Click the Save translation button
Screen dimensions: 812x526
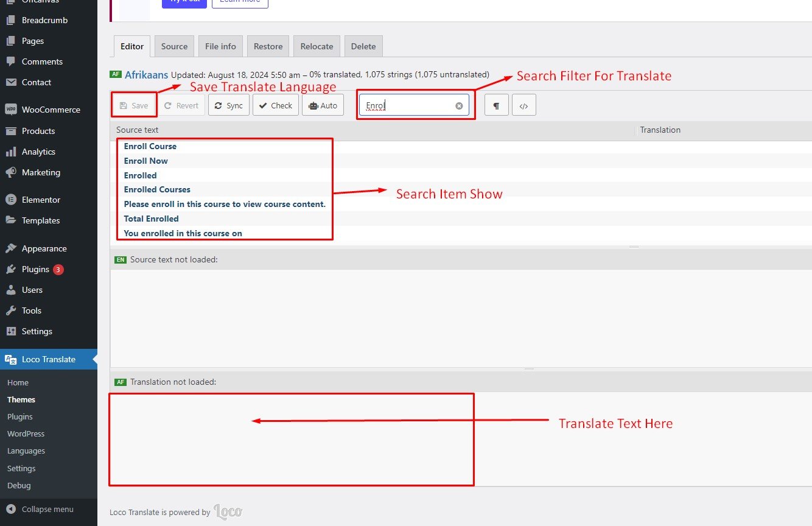(x=134, y=105)
